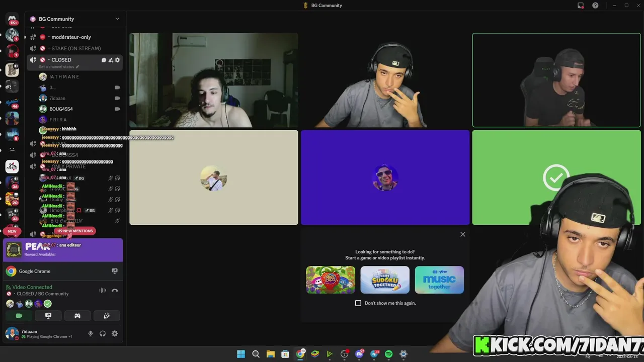Screen dimensions: 644x362
Task: Focus shirtless user's top-left video tile
Action: click(214, 80)
